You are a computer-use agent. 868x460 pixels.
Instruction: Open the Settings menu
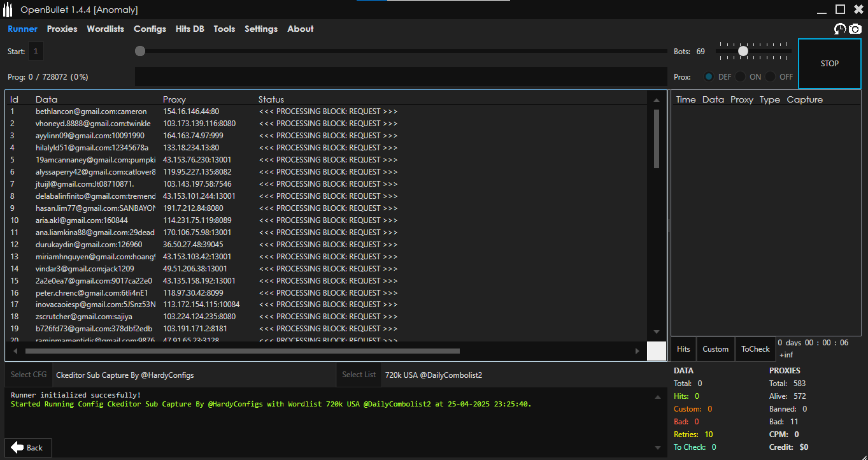261,29
